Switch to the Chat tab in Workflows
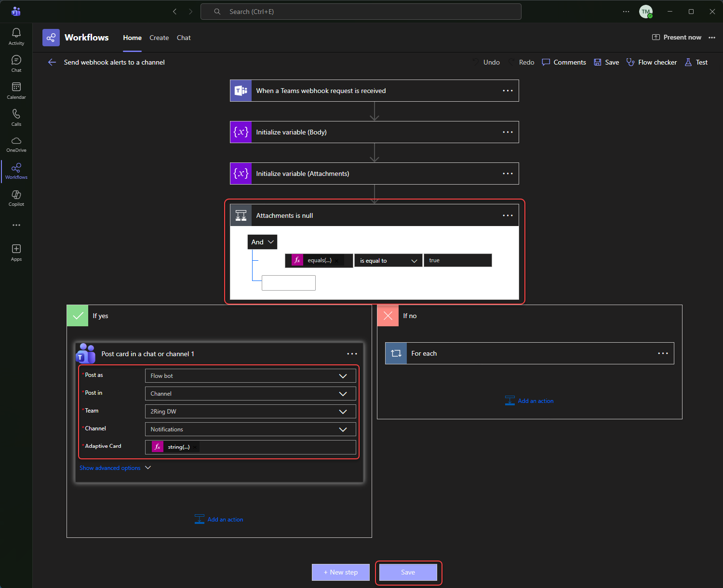723x588 pixels. click(184, 38)
